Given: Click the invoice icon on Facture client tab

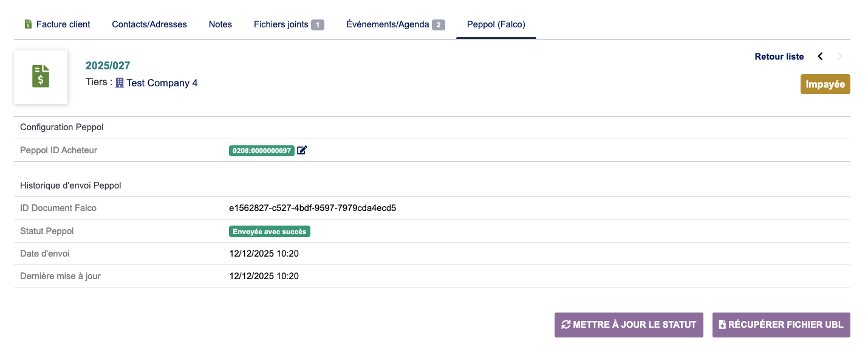Looking at the screenshot, I should pyautogui.click(x=28, y=24).
